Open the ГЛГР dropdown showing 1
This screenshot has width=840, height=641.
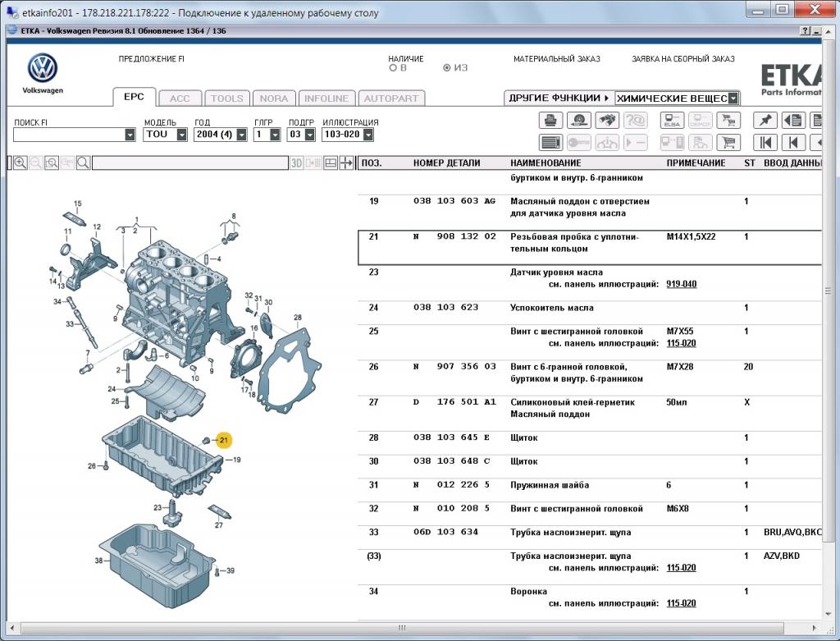pyautogui.click(x=275, y=135)
